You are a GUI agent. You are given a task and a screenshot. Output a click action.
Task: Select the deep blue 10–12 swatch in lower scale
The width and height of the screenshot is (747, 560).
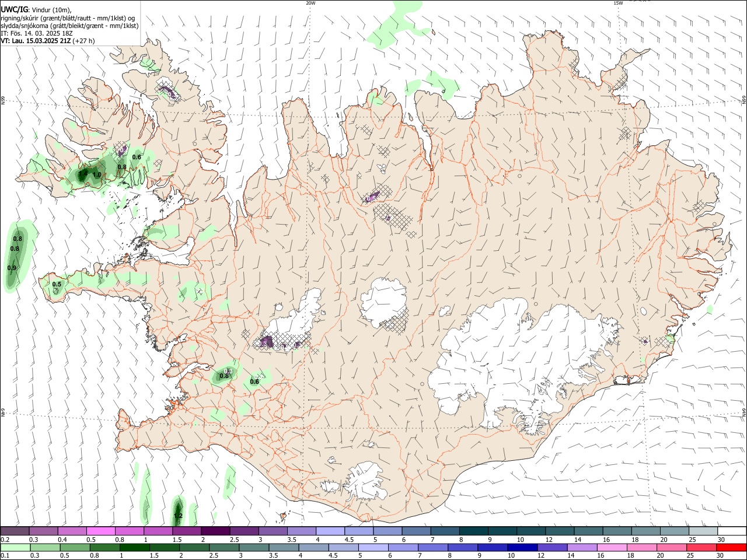click(522, 548)
